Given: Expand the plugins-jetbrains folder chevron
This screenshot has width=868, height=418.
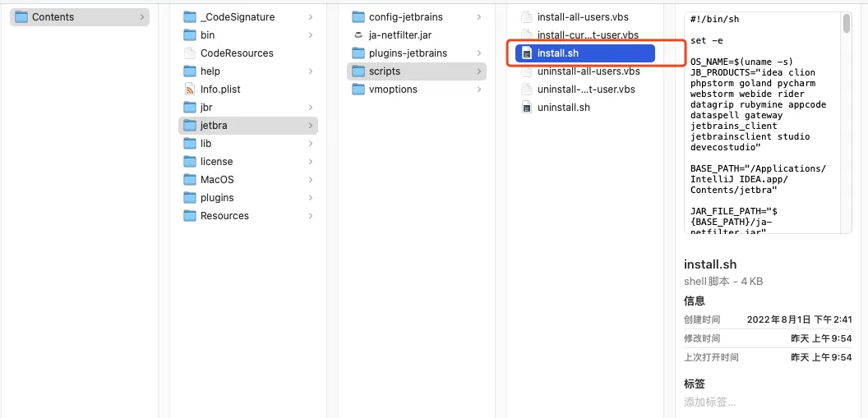Looking at the screenshot, I should 478,53.
